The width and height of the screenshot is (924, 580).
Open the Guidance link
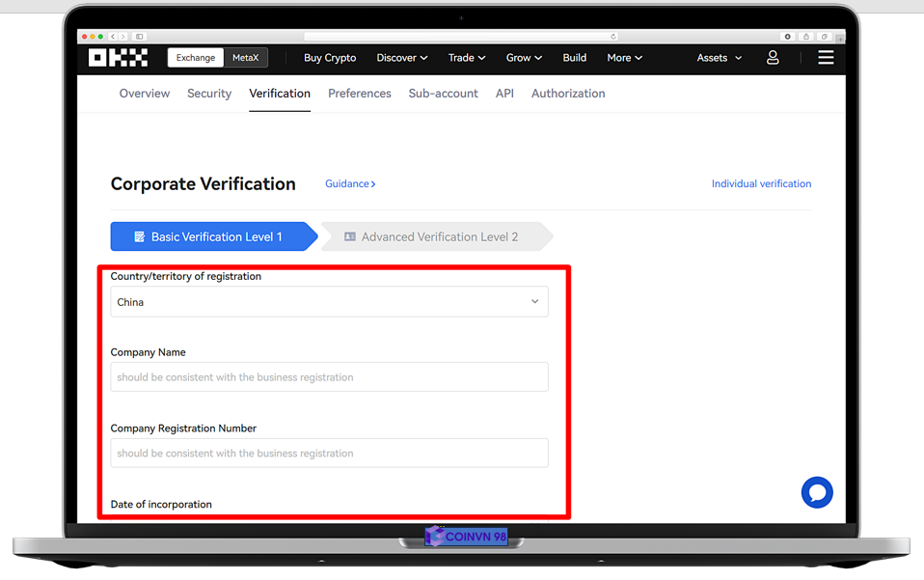pyautogui.click(x=350, y=183)
